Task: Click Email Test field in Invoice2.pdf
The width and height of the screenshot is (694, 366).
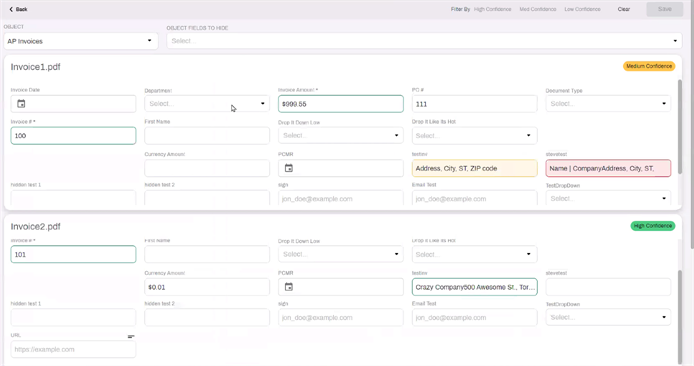Action: [x=474, y=317]
